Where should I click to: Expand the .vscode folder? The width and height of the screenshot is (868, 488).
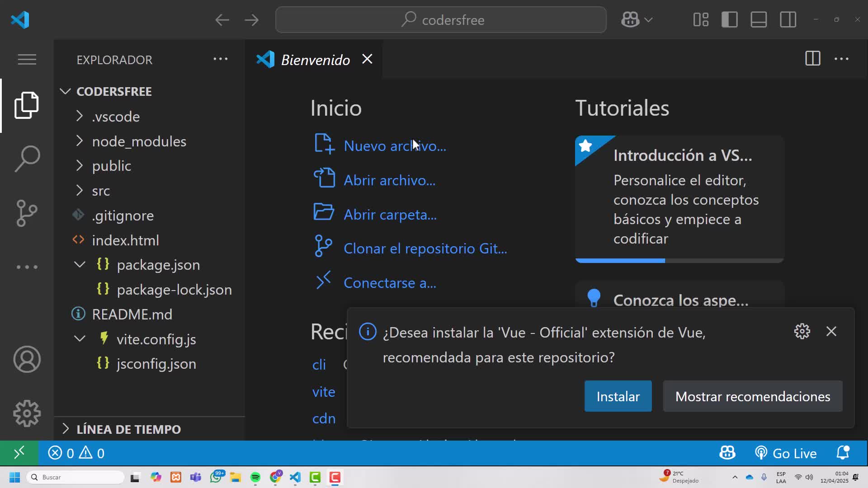80,116
